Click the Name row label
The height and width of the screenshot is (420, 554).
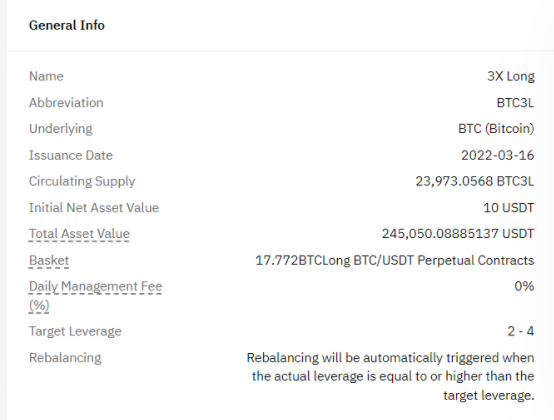(x=46, y=76)
